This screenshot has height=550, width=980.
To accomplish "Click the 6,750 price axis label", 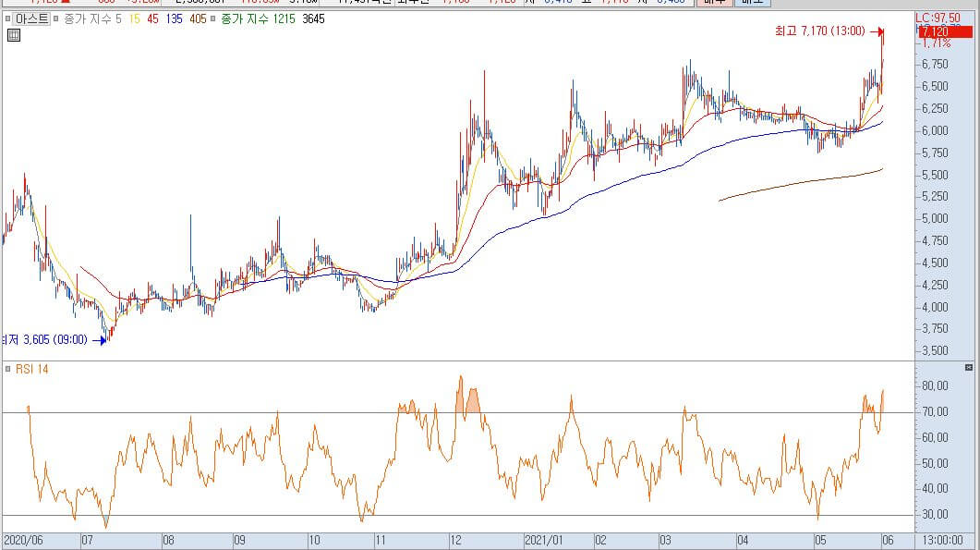I will [935, 65].
